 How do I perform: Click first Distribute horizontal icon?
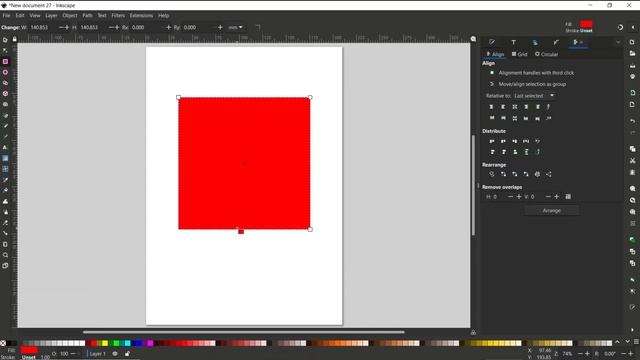tap(492, 141)
